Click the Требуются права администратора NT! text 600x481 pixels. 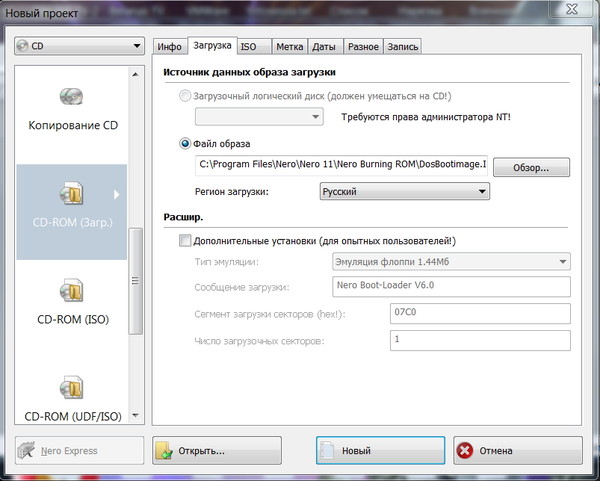(x=426, y=117)
